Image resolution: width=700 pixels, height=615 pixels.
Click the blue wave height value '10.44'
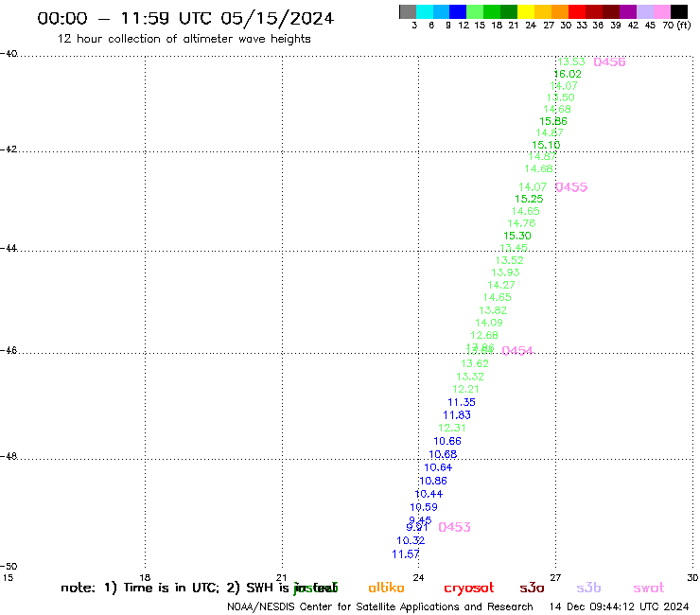(x=429, y=494)
